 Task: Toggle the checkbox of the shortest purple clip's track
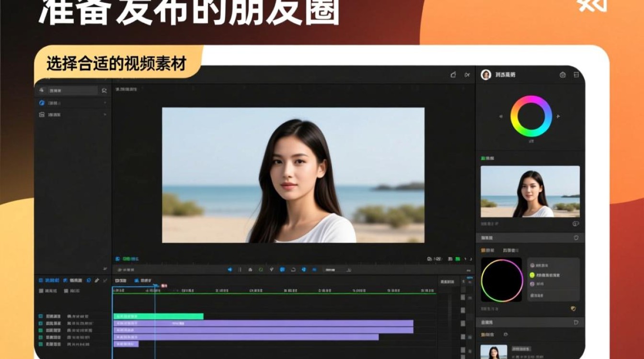tap(41, 344)
